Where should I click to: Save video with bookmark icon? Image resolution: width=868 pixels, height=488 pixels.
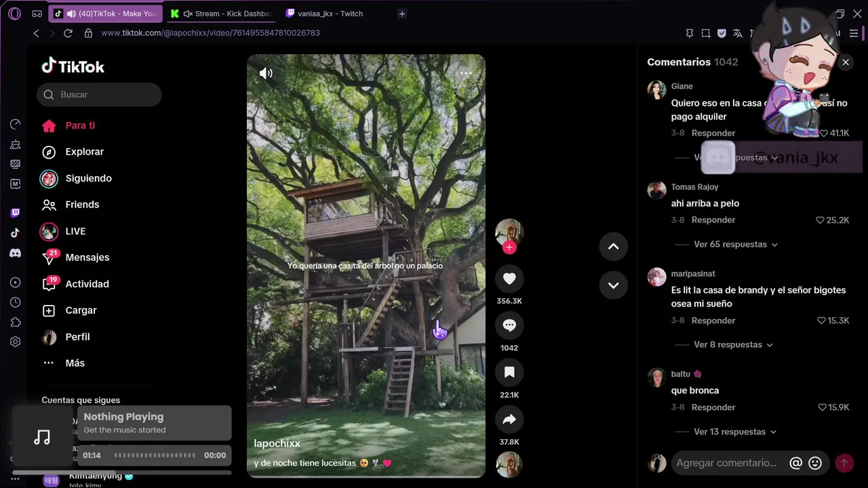point(509,372)
